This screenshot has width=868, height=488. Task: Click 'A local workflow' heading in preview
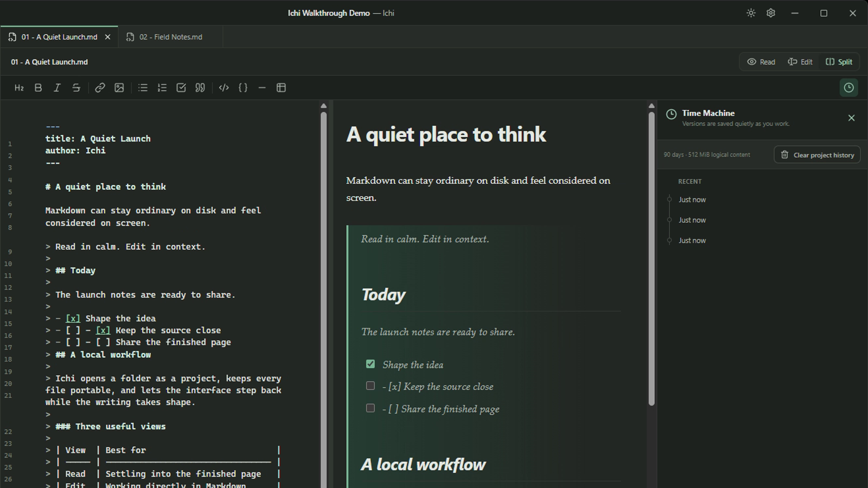coord(423,465)
